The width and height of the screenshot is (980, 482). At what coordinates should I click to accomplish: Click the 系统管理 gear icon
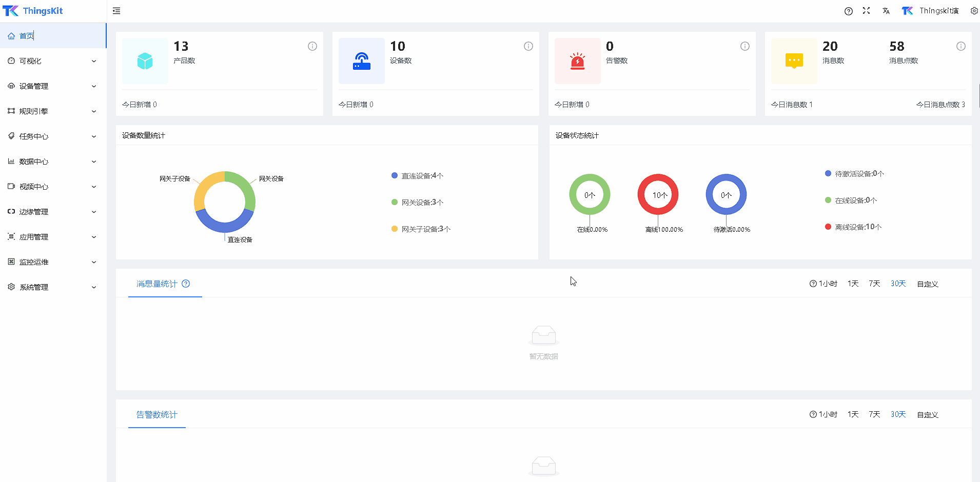point(11,287)
